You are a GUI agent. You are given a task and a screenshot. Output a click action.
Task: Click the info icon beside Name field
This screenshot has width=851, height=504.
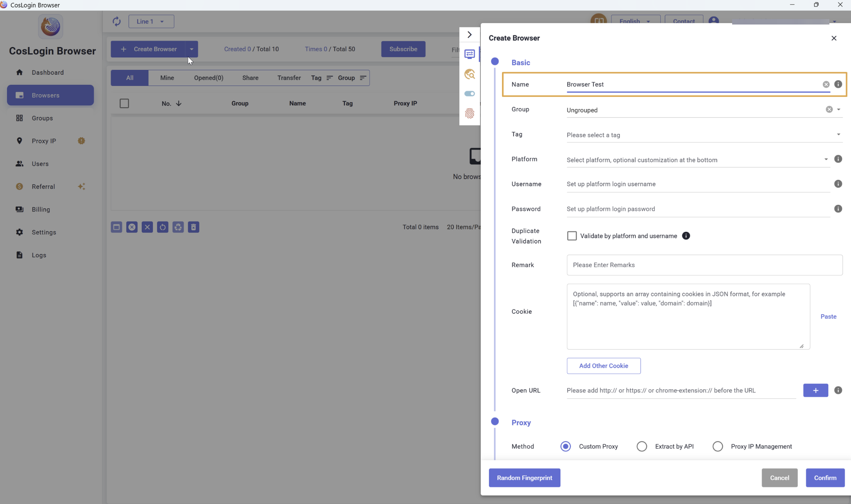coord(838,84)
